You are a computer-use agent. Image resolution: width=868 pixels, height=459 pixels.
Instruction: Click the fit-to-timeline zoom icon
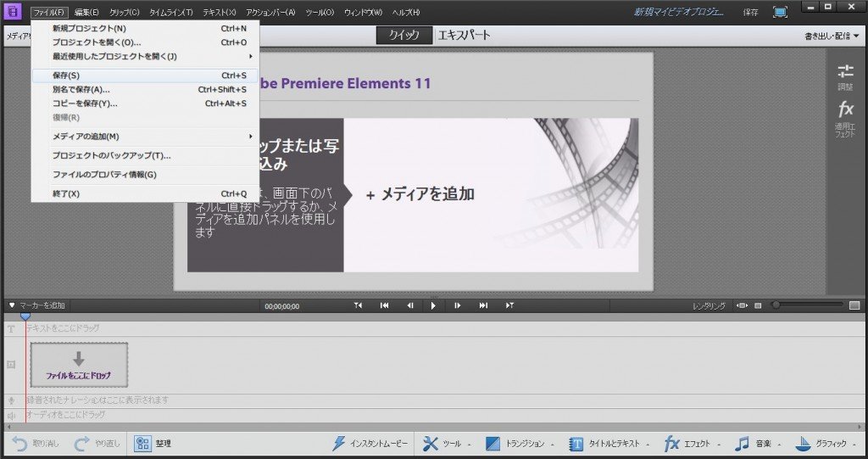pyautogui.click(x=743, y=305)
